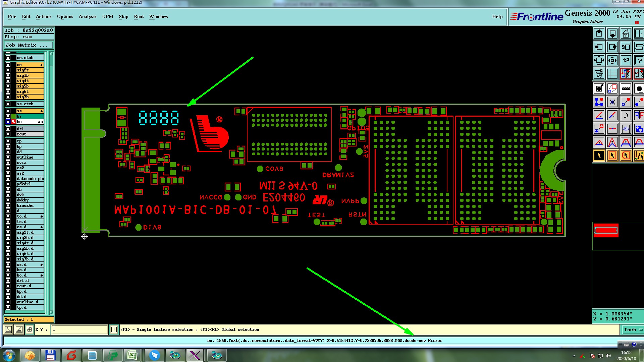644x362 pixels.
Task: Click the exclamation mark icon beside XY field
Action: (x=114, y=329)
